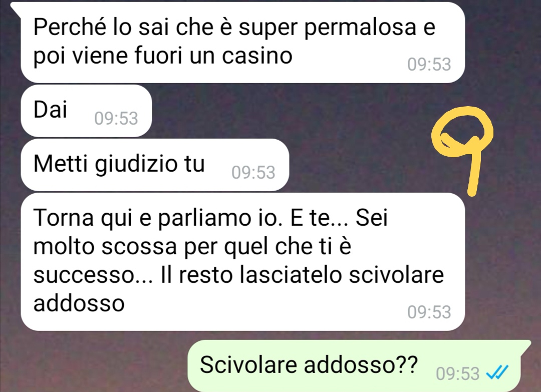
Task: Click the 09:53 timestamp on the "Dai" message
Action: [116, 118]
